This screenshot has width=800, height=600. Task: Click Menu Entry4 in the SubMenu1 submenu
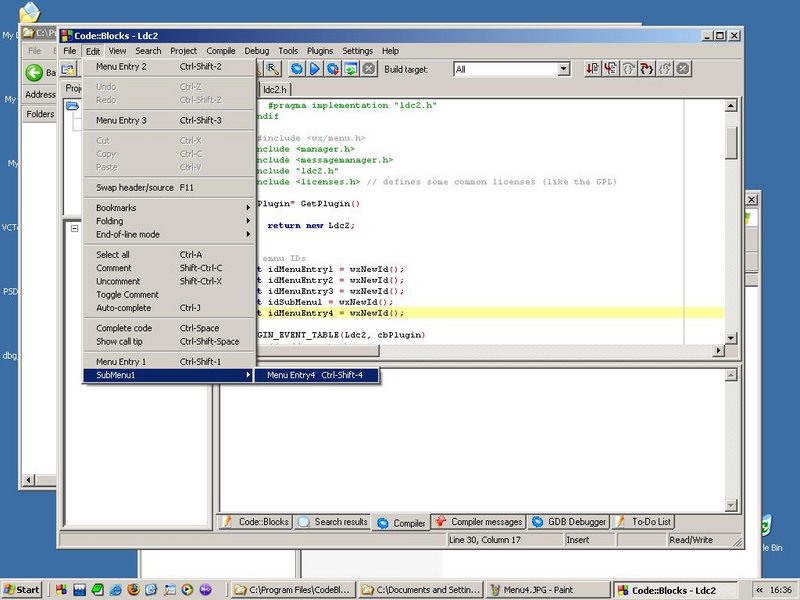[x=316, y=375]
